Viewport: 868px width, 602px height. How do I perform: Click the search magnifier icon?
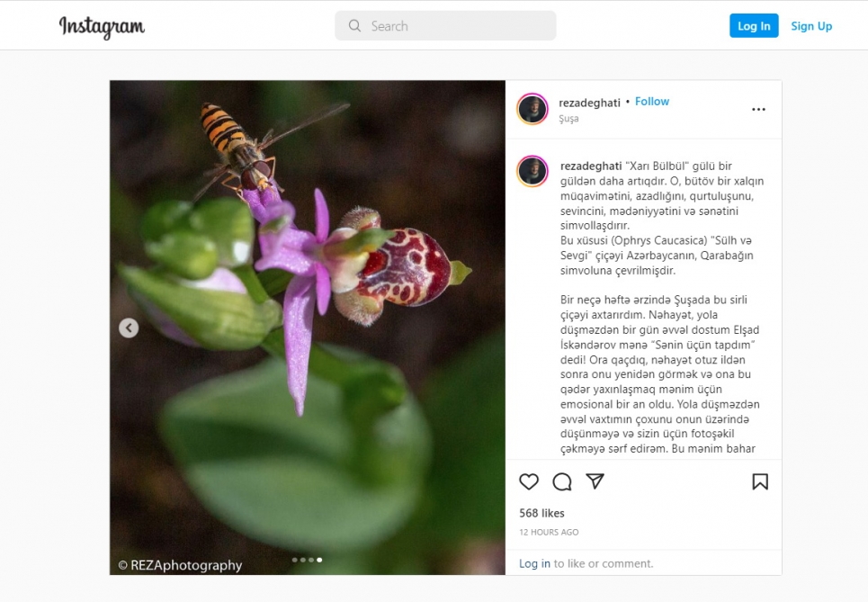pos(355,26)
